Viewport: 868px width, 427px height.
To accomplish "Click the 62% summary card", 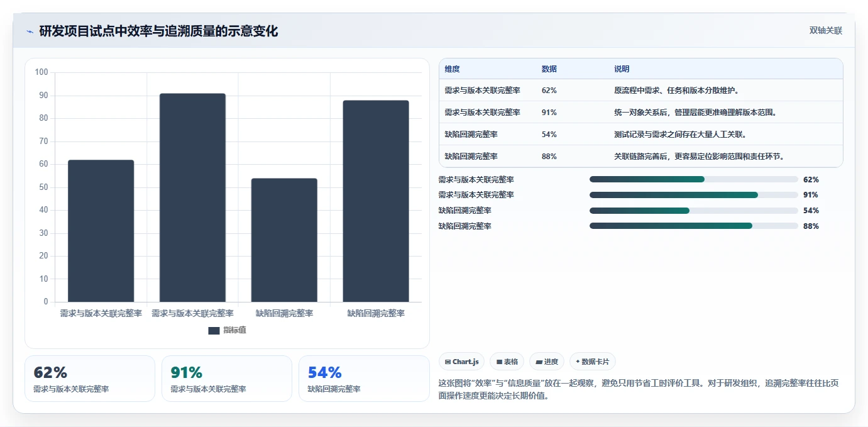I will click(90, 379).
